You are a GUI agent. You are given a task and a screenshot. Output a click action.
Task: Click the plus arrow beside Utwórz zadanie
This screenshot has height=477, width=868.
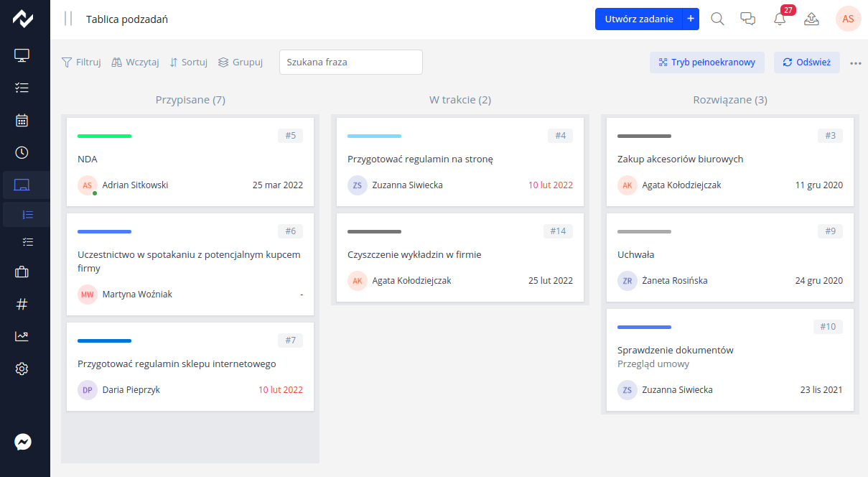click(x=690, y=19)
